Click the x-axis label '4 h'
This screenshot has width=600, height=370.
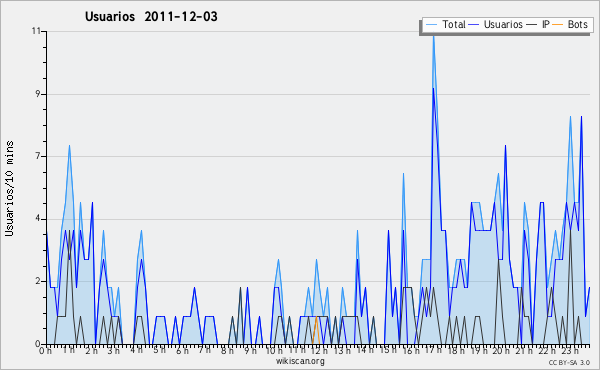137,350
